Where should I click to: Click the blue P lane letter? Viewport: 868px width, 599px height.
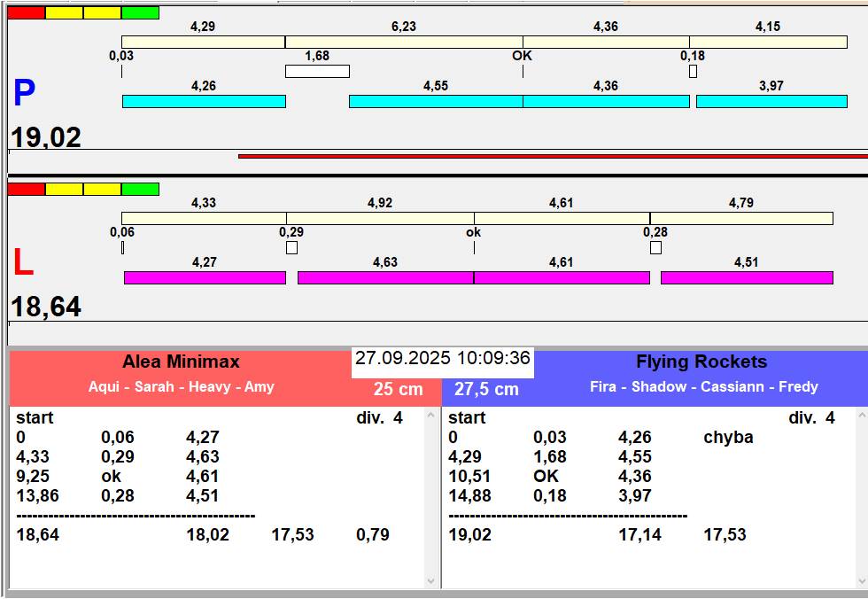tap(25, 93)
